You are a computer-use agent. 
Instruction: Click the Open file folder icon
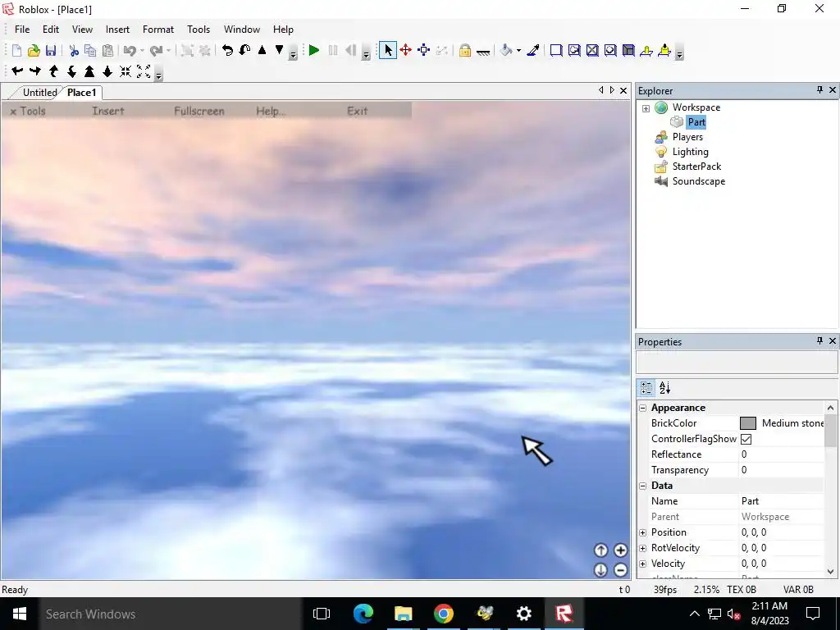(x=34, y=50)
